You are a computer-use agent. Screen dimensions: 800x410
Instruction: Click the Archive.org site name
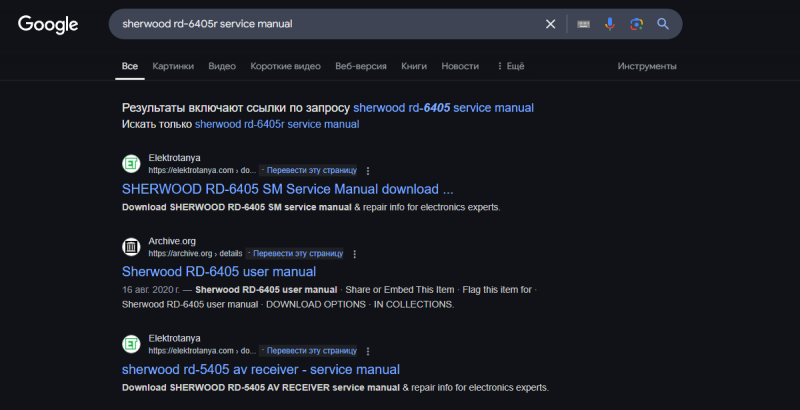tap(172, 241)
